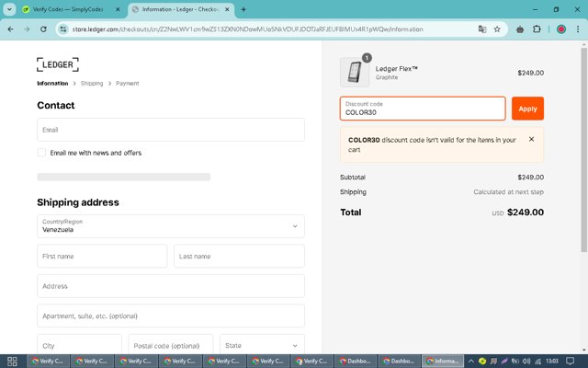Click the Subtotal label in order summary
588x368 pixels.
point(353,178)
